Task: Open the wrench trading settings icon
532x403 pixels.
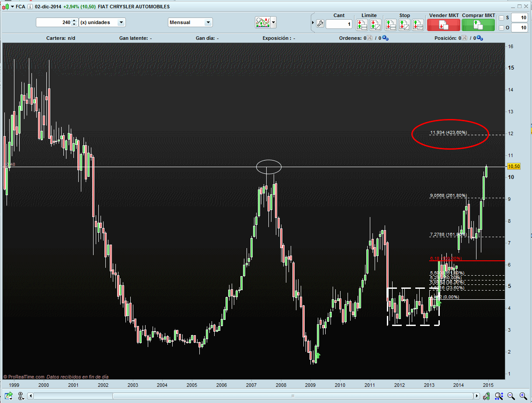Action: [320, 24]
